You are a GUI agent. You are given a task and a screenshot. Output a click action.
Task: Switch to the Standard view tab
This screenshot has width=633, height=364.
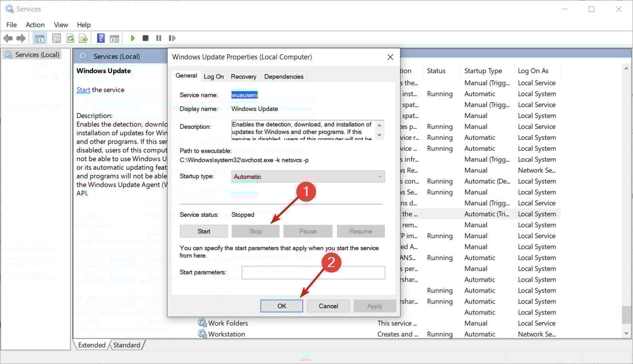(x=127, y=345)
